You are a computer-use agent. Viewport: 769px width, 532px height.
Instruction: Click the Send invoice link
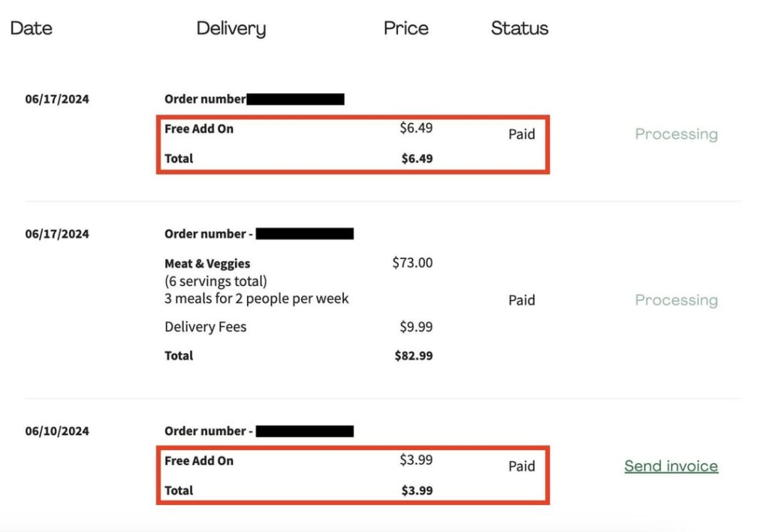671,466
